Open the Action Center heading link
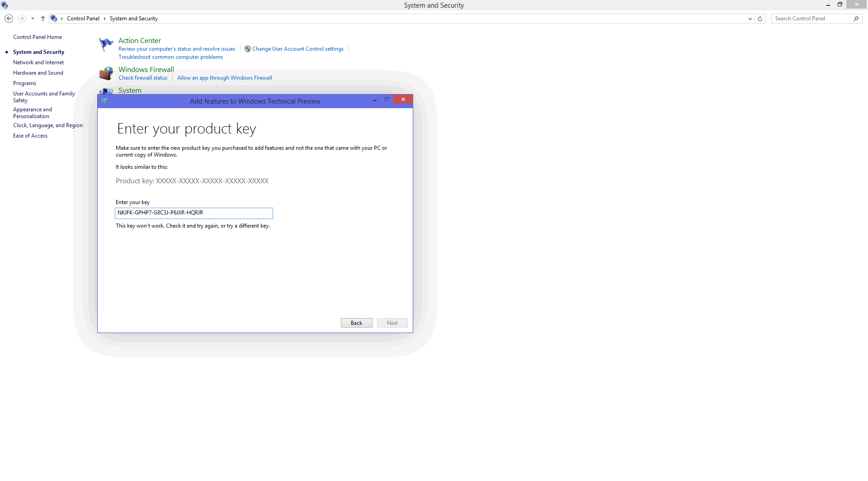 click(140, 41)
